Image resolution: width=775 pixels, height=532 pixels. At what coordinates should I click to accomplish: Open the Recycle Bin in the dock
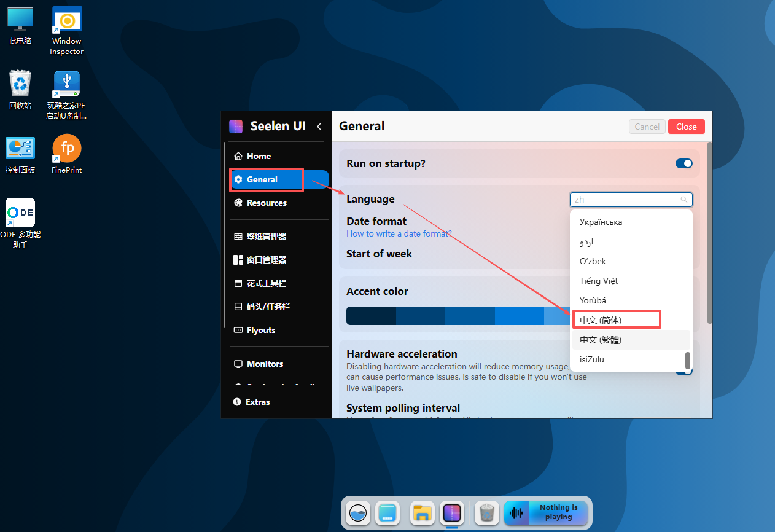point(486,513)
